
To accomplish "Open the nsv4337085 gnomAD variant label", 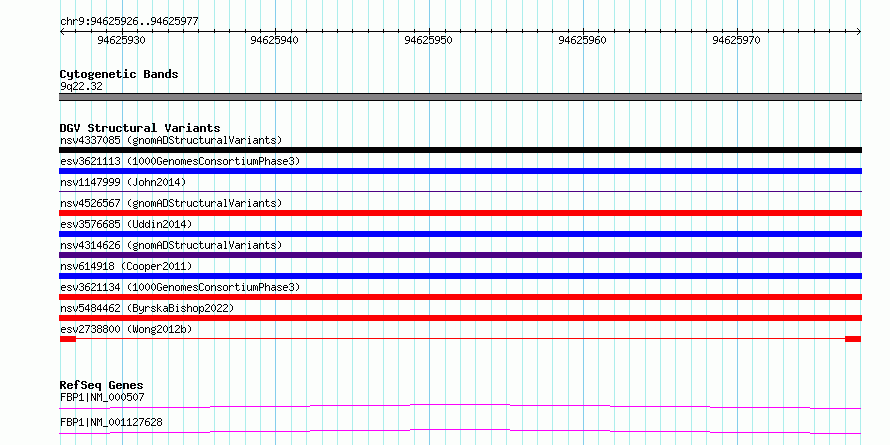I will pyautogui.click(x=171, y=140).
